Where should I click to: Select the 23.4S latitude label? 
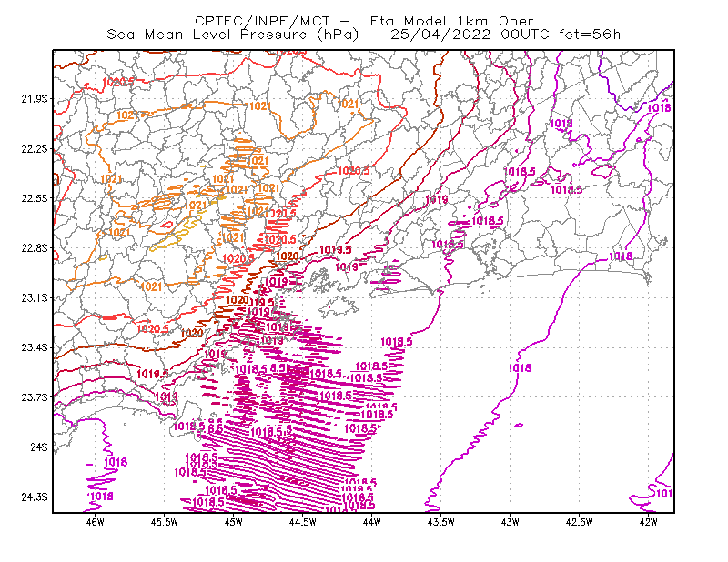coord(34,347)
